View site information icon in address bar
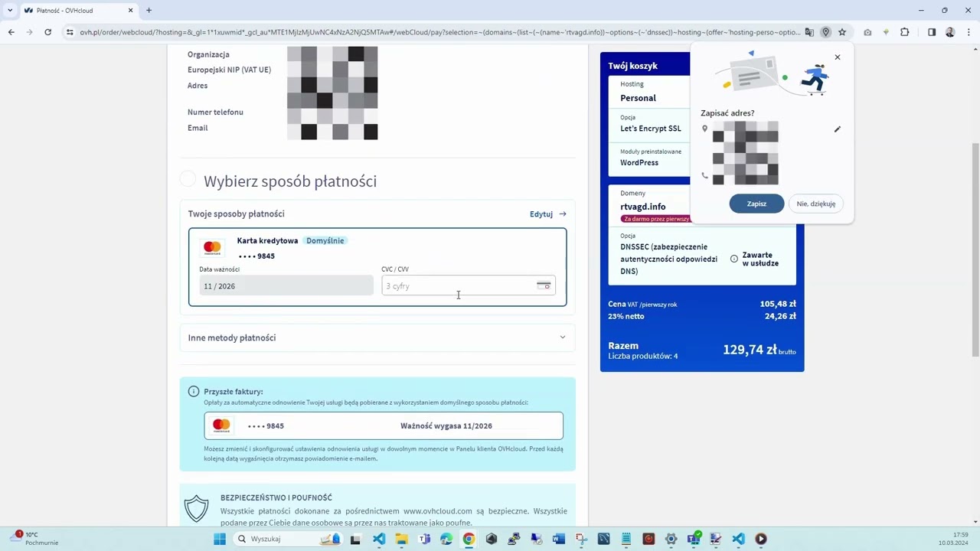Viewport: 980px width, 551px height. coord(70,32)
